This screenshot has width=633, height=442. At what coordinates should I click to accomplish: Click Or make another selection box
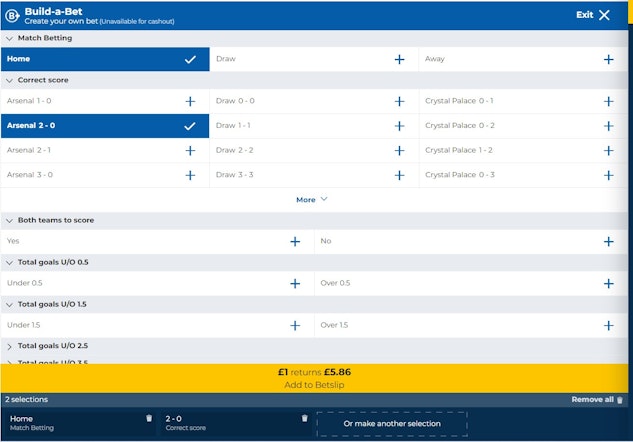(392, 424)
